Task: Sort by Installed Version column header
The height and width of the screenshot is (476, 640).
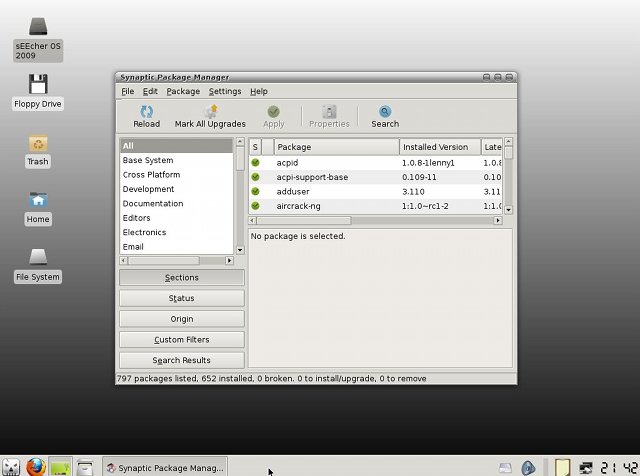Action: click(440, 147)
